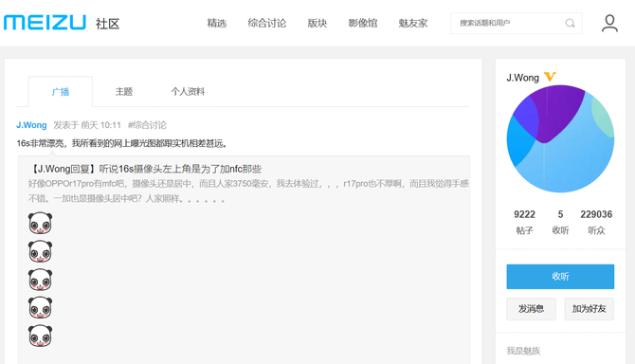Viewport: 635px width, 364px height.
Task: Open the 精选 navigation menu
Action: pos(217,23)
